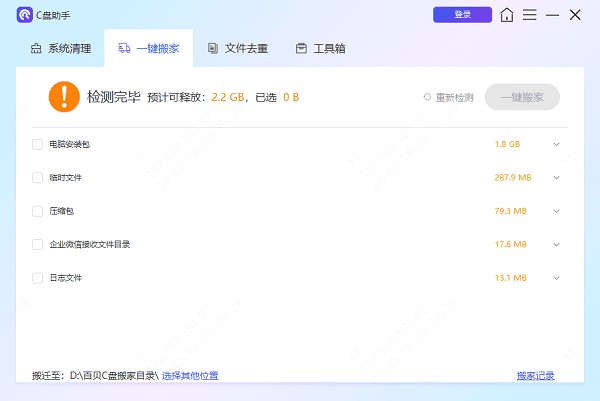600x401 pixels.
Task: Expand the 日志文件 row chevron
Action: pos(557,278)
